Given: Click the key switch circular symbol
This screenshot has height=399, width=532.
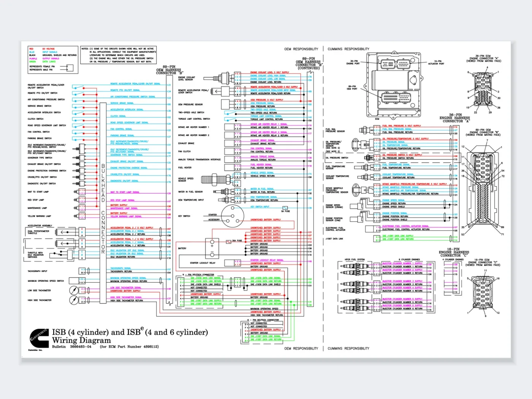Looking at the screenshot, I should 233,217.
